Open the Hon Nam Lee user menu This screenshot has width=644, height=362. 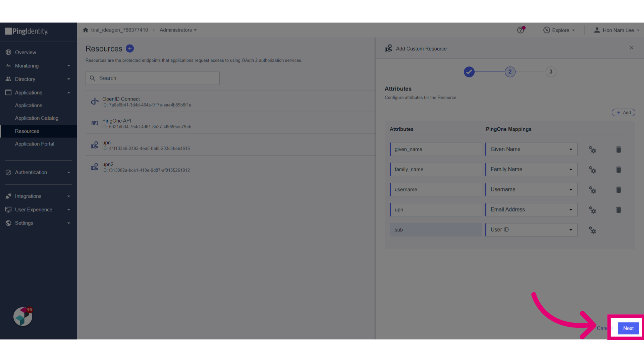(616, 30)
